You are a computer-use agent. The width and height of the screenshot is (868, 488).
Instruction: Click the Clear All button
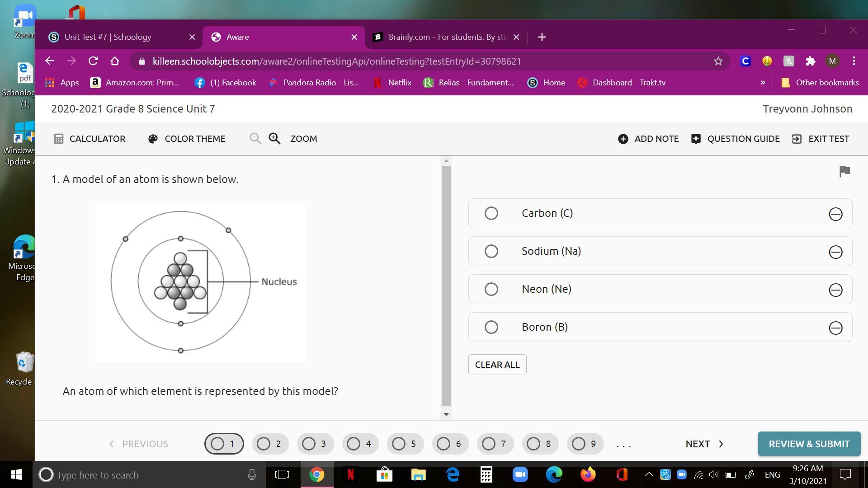[x=497, y=365]
